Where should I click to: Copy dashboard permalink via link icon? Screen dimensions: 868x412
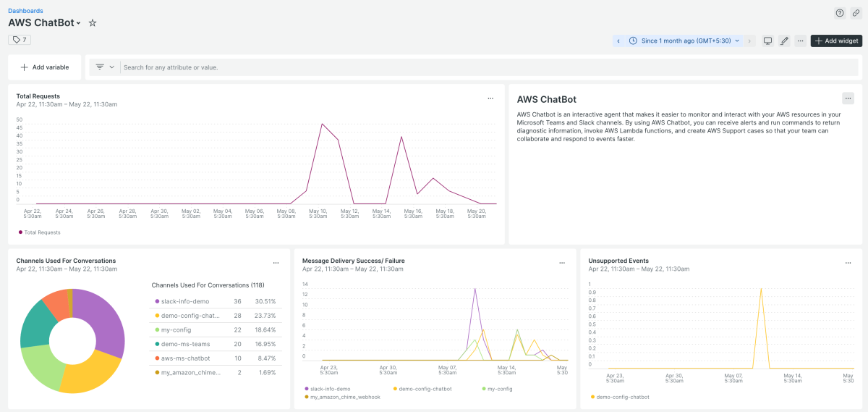coord(856,12)
